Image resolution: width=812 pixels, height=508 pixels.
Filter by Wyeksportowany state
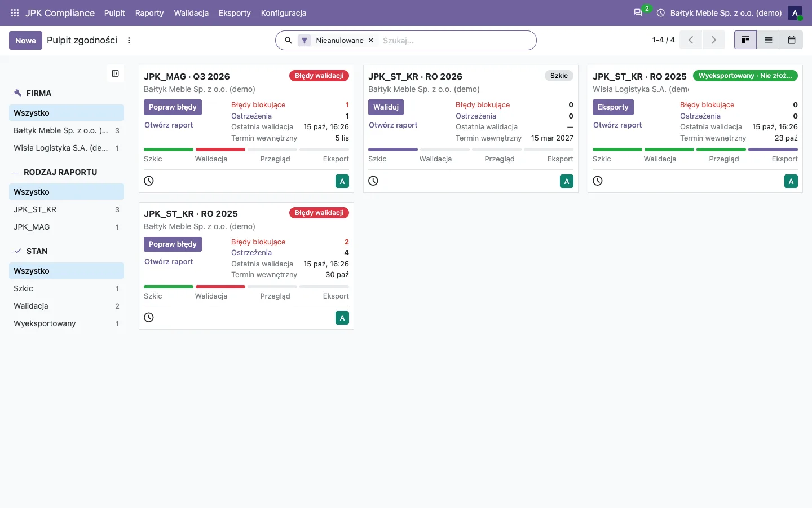point(67,323)
